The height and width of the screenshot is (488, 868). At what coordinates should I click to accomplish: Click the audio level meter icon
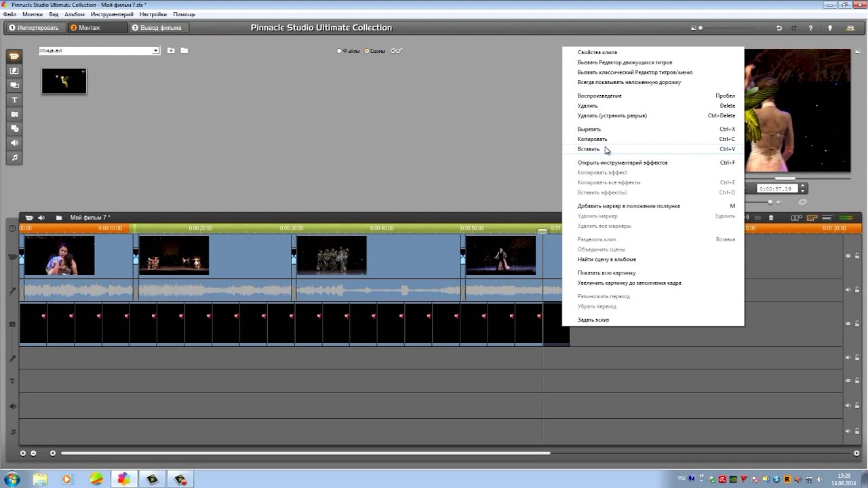(x=846, y=218)
